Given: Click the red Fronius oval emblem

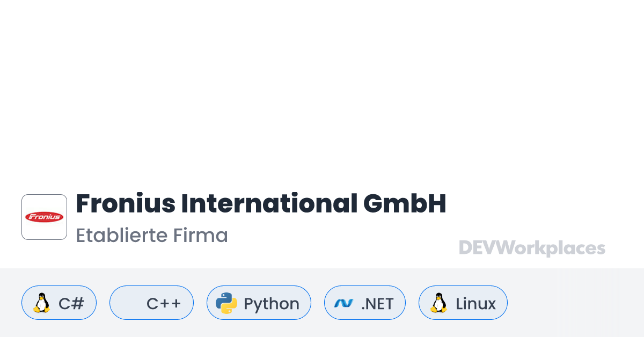Looking at the screenshot, I should [44, 217].
